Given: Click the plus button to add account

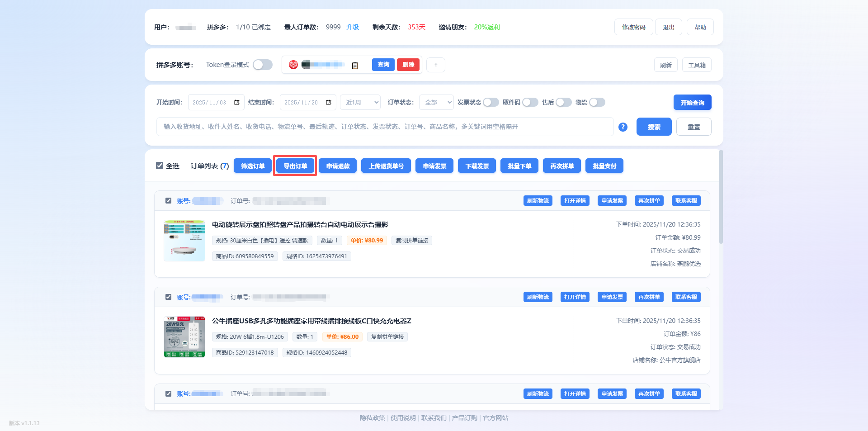Looking at the screenshot, I should [435, 65].
